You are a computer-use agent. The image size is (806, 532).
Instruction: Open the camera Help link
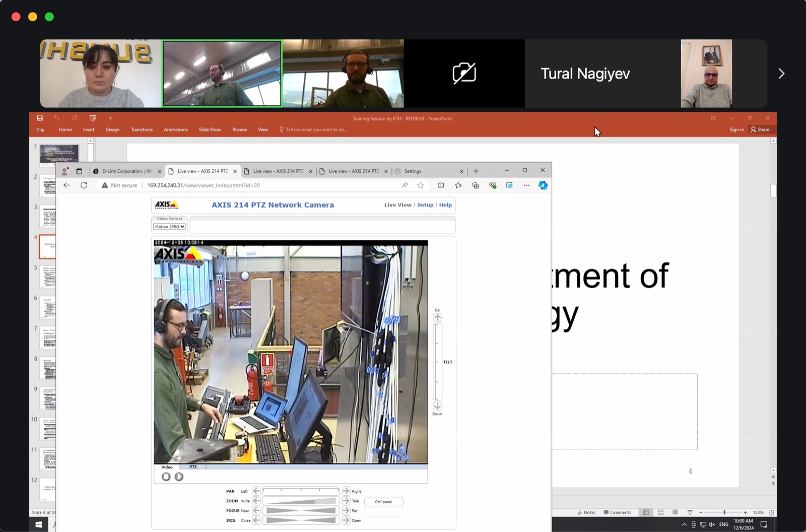(x=445, y=205)
